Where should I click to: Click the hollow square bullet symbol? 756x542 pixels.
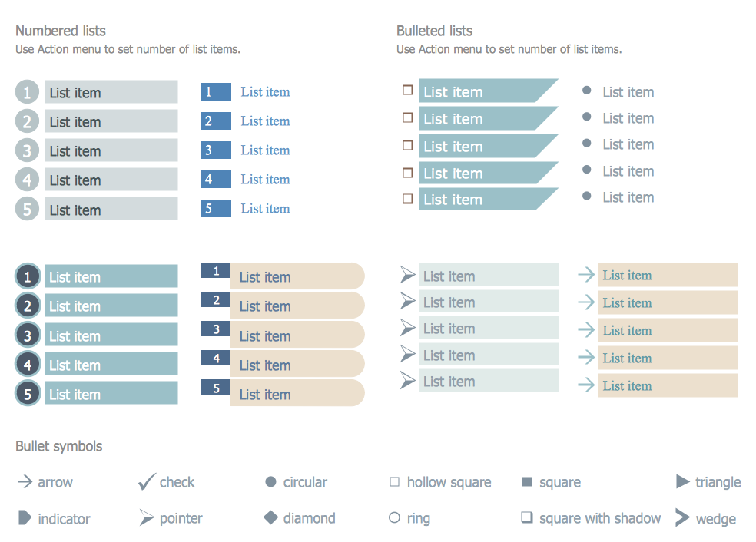[x=394, y=482]
